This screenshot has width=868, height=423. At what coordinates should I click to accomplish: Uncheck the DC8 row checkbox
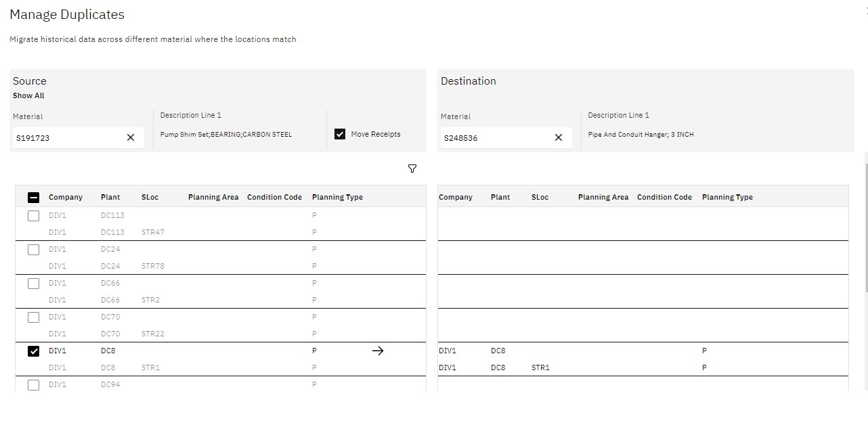click(x=33, y=351)
